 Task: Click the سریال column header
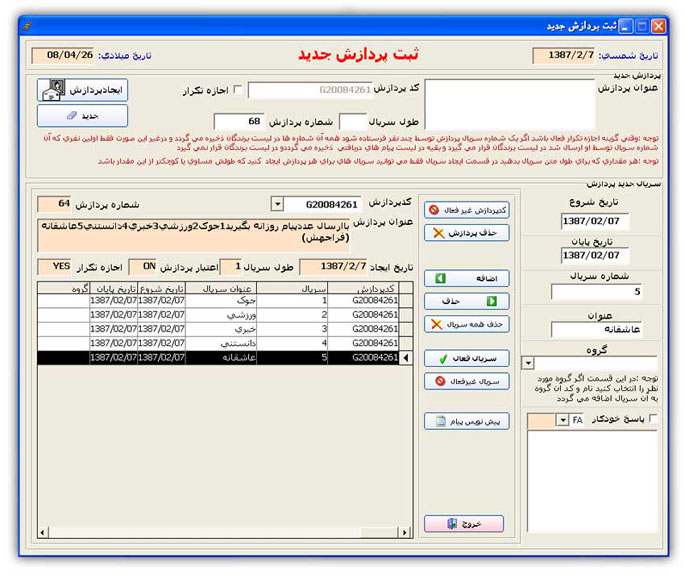pyautogui.click(x=292, y=288)
